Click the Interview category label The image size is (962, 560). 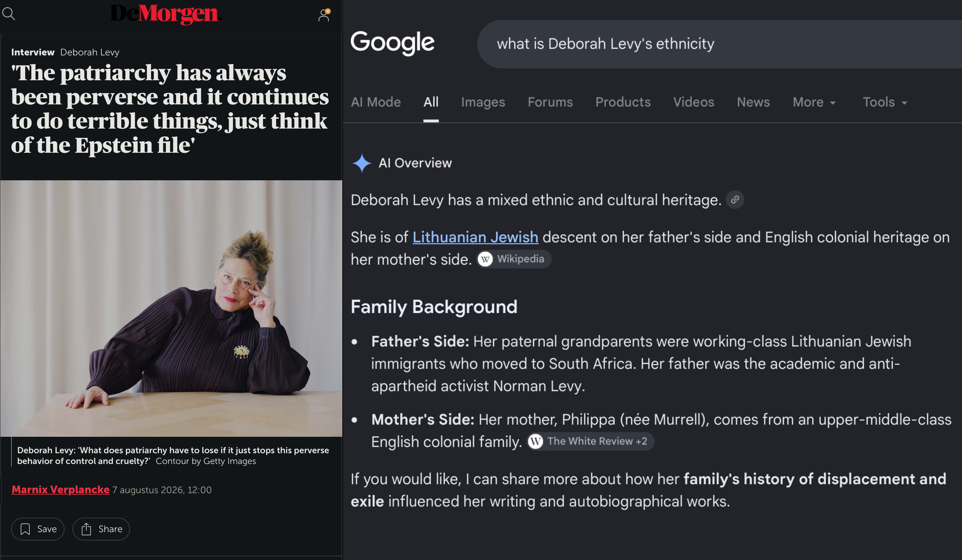(x=33, y=52)
